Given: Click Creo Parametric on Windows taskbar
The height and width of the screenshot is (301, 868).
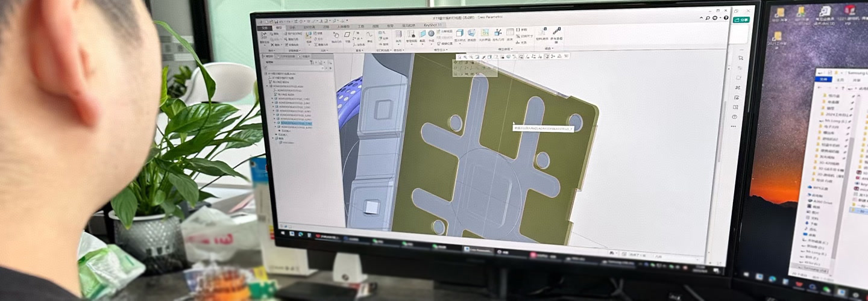Looking at the screenshot, I should (x=477, y=249).
